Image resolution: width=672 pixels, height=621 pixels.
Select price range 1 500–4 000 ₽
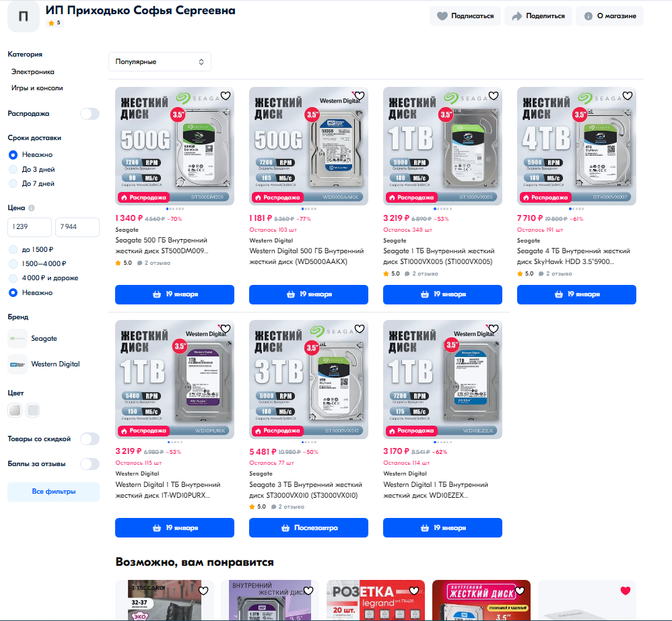coord(13,264)
